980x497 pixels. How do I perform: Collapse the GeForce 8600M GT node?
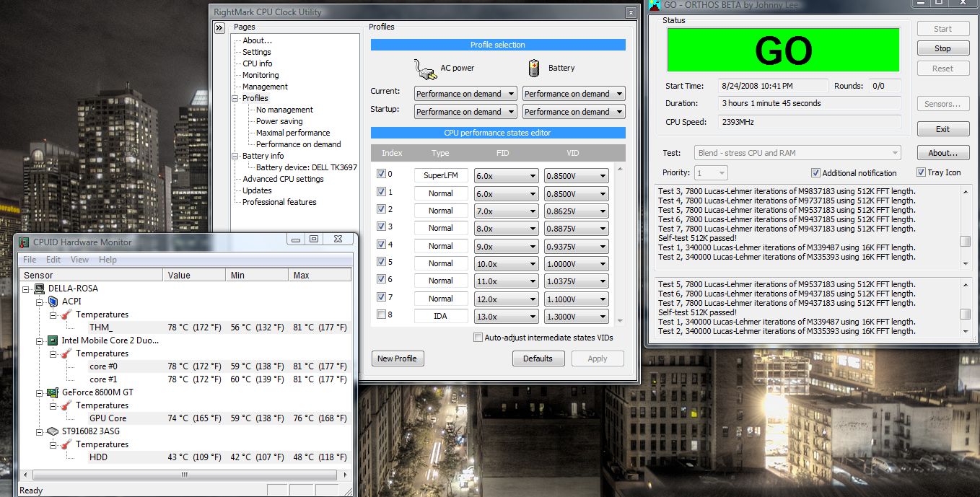[x=40, y=392]
